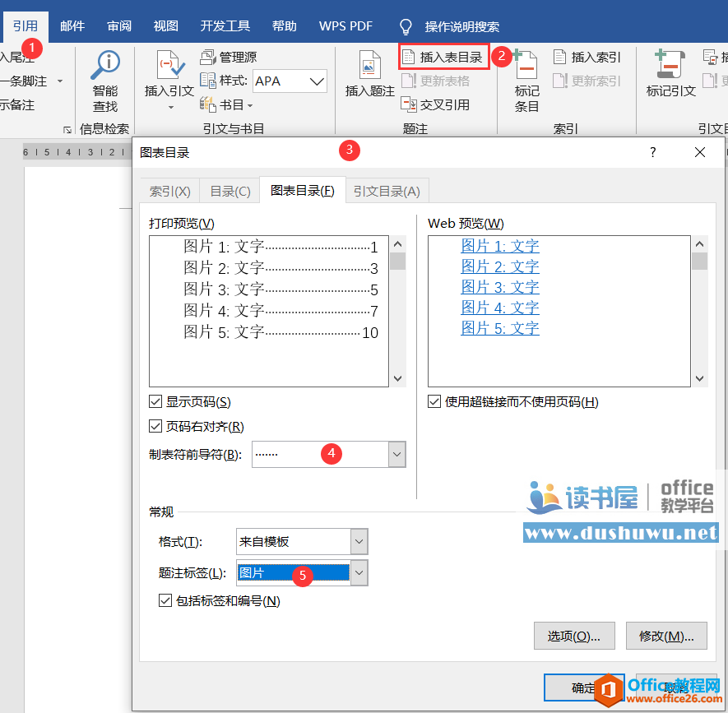Viewport: 728px width, 713px height.
Task: Open the 题注标签(L) caption label dropdown
Action: (359, 573)
